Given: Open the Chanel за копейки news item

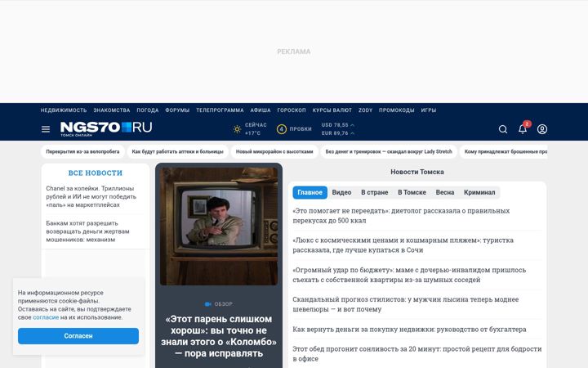Looking at the screenshot, I should (x=91, y=197).
